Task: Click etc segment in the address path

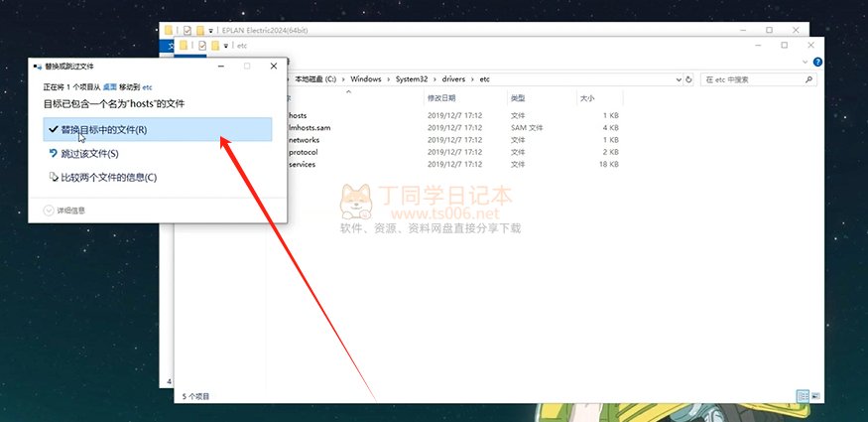Action: (x=484, y=79)
